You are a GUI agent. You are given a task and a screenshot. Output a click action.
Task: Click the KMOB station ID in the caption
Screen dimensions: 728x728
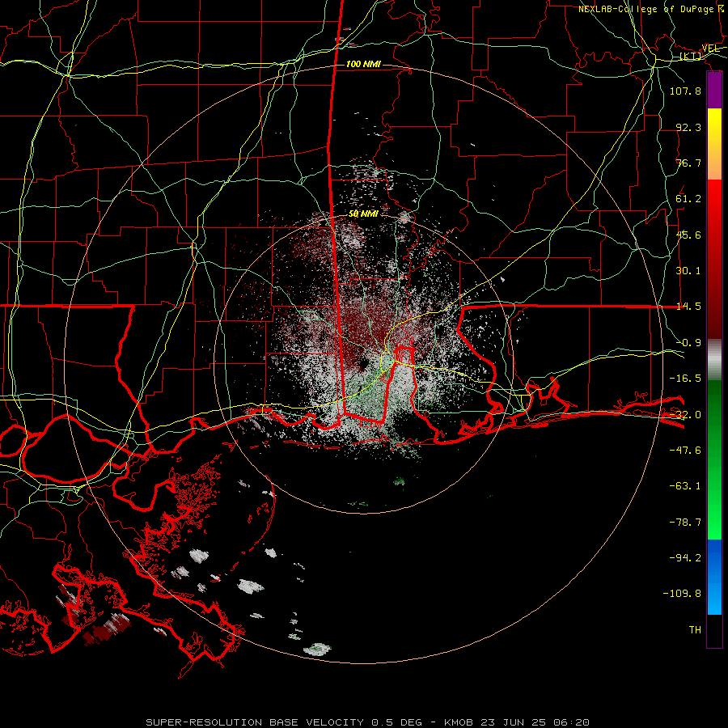coord(459,722)
